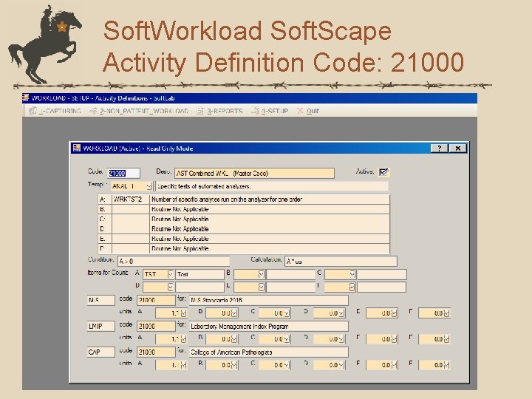Image resolution: width=532 pixels, height=399 pixels.
Task: Click row A description about specific analytes
Action: tap(270, 199)
